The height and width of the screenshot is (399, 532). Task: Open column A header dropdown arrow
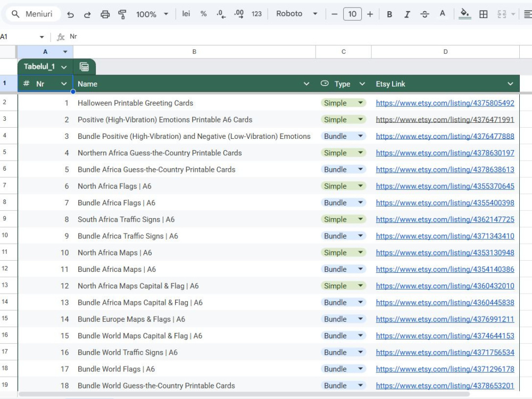65,52
